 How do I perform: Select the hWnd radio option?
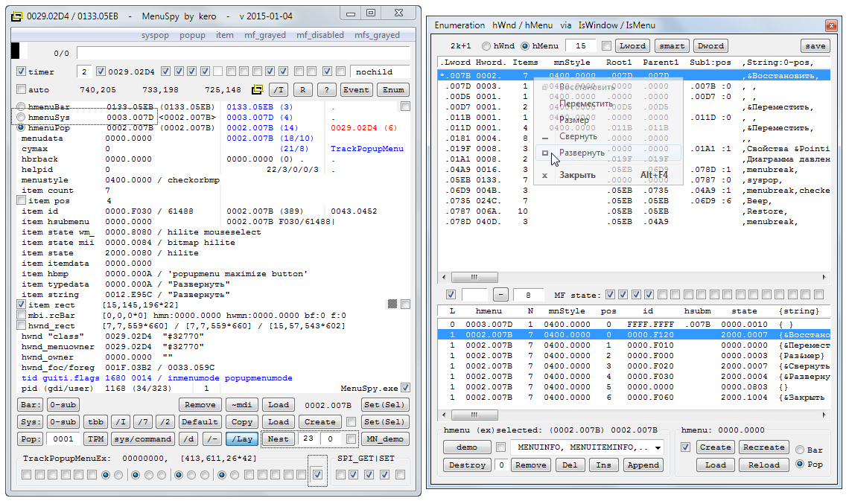coord(486,46)
